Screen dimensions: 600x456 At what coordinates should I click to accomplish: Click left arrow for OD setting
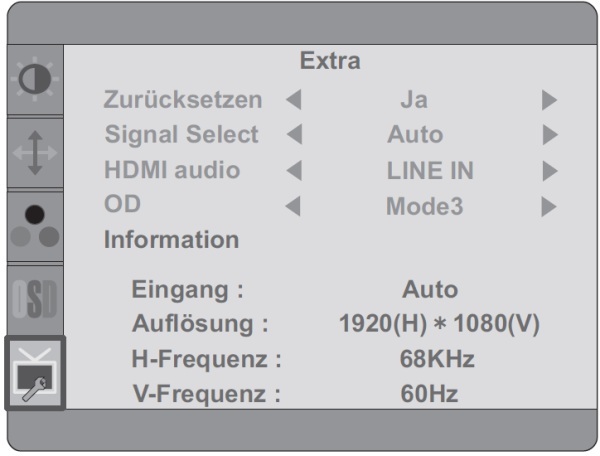pos(293,206)
